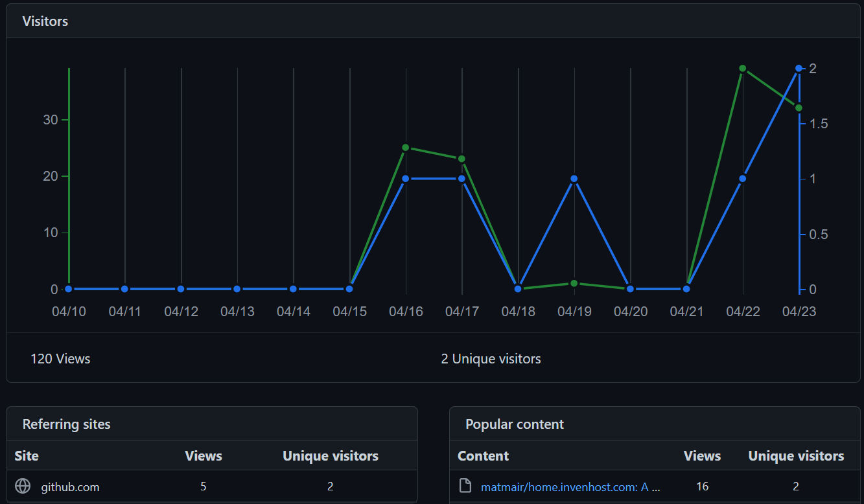Sort by Unique visitors in Popular content
Image resolution: width=864 pixels, height=504 pixels.
click(796, 455)
